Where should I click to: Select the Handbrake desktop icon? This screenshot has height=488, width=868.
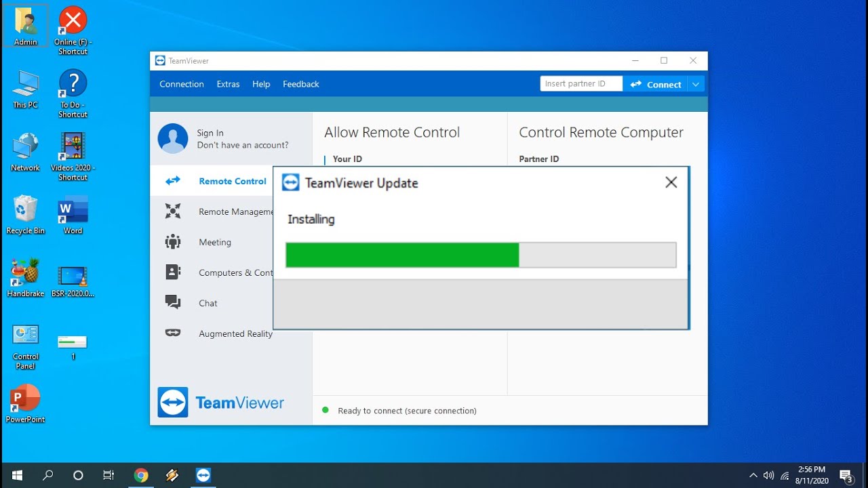point(26,278)
